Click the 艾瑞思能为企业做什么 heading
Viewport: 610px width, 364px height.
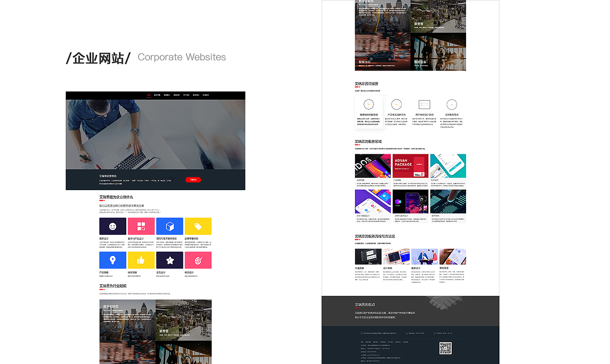(116, 197)
